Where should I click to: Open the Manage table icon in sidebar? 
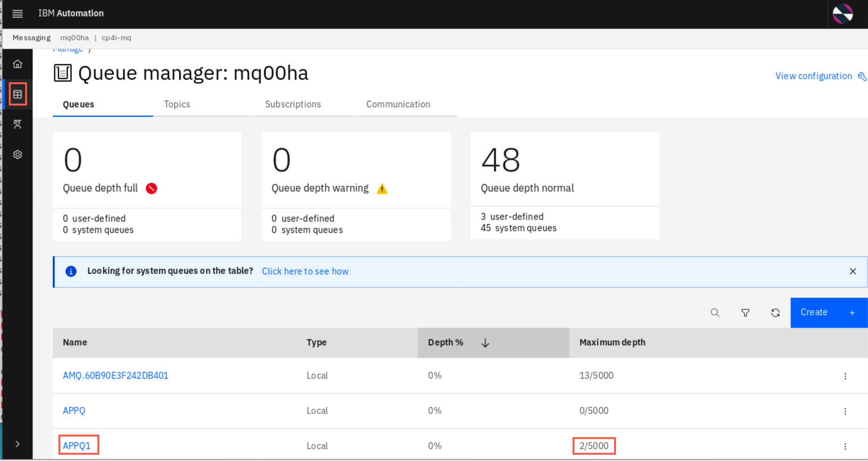(x=18, y=94)
